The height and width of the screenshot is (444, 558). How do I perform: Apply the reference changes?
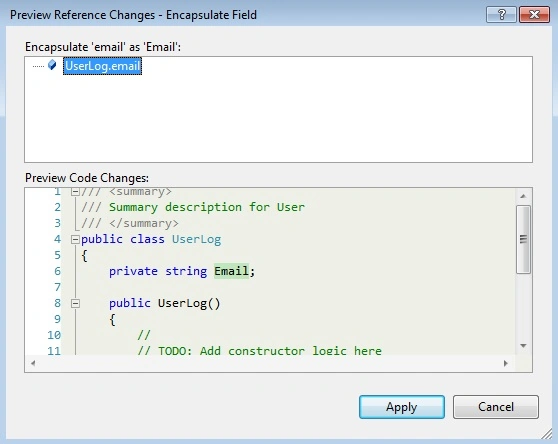[x=402, y=407]
